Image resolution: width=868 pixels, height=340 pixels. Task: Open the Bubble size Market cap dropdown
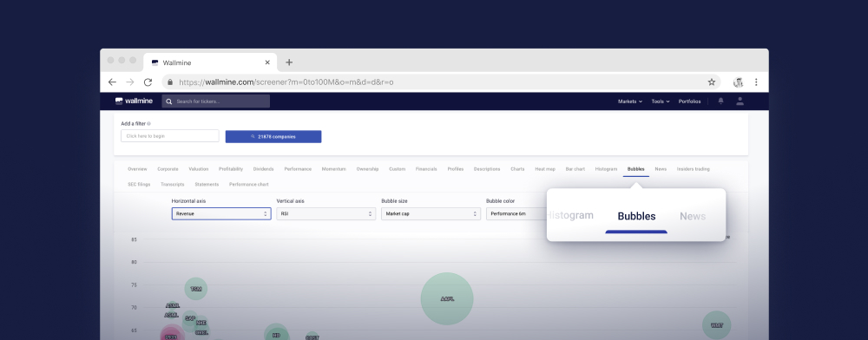(x=431, y=213)
